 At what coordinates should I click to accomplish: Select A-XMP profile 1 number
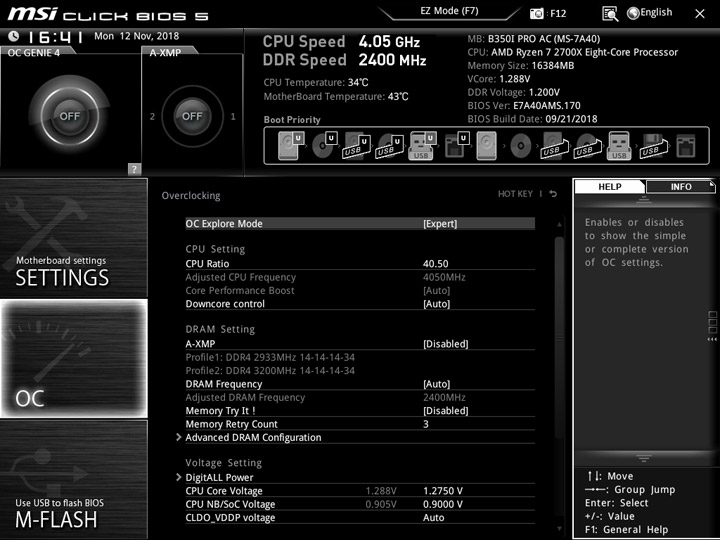[x=233, y=117]
